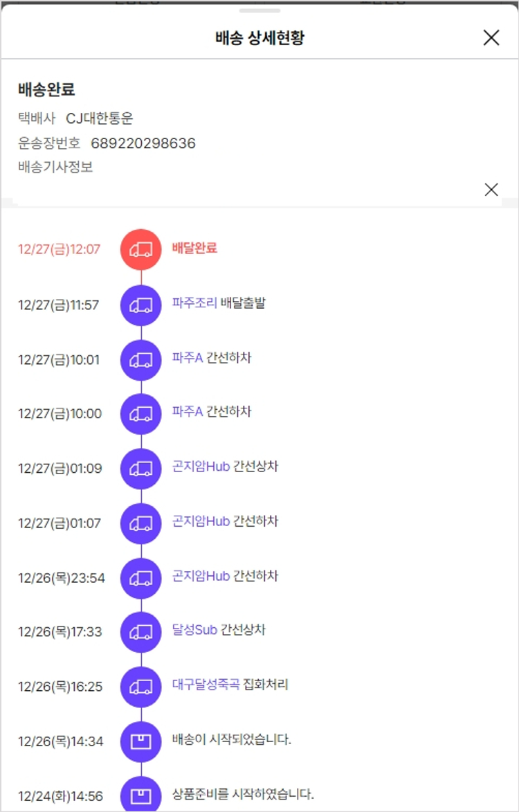Click truck icon at 12/27 10:01 파주A
Image resolution: width=519 pixels, height=812 pixels.
pyautogui.click(x=141, y=360)
